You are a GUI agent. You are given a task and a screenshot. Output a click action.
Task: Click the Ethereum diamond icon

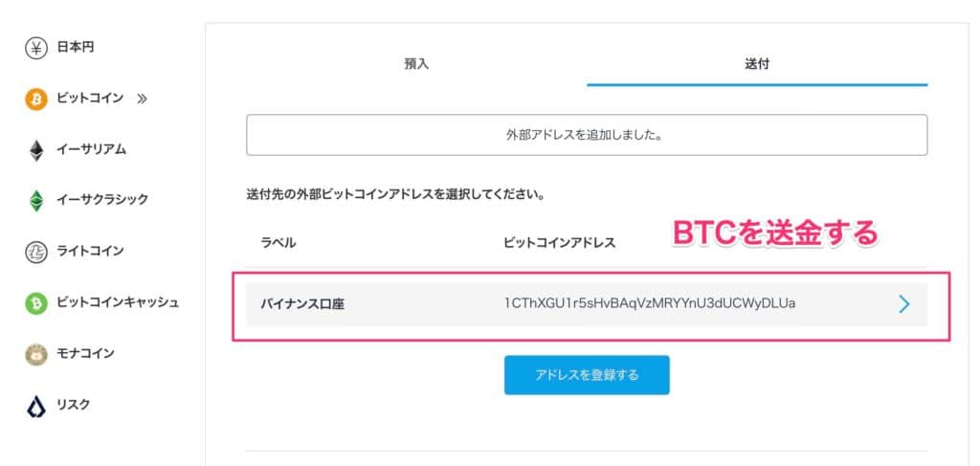[x=36, y=150]
